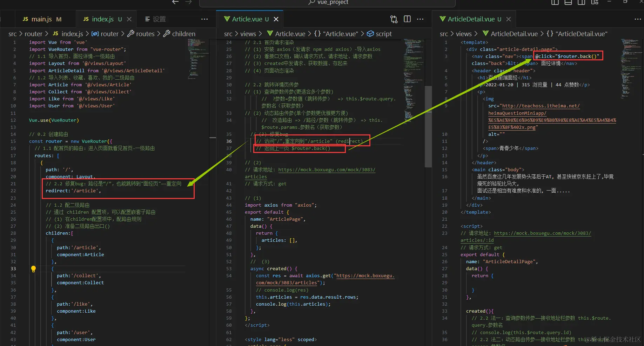Expand routes breadcrumb dropdown
This screenshot has height=346, width=644.
point(145,34)
